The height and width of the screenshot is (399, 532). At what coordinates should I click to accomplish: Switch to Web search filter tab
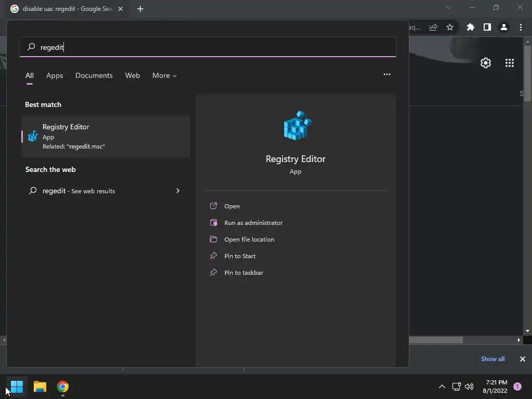coord(132,76)
